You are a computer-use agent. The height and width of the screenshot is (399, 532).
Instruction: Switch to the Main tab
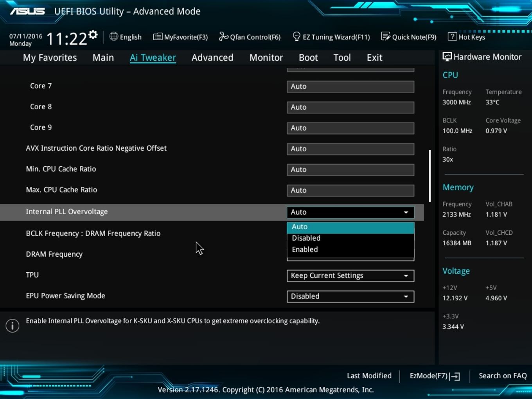[x=103, y=58]
